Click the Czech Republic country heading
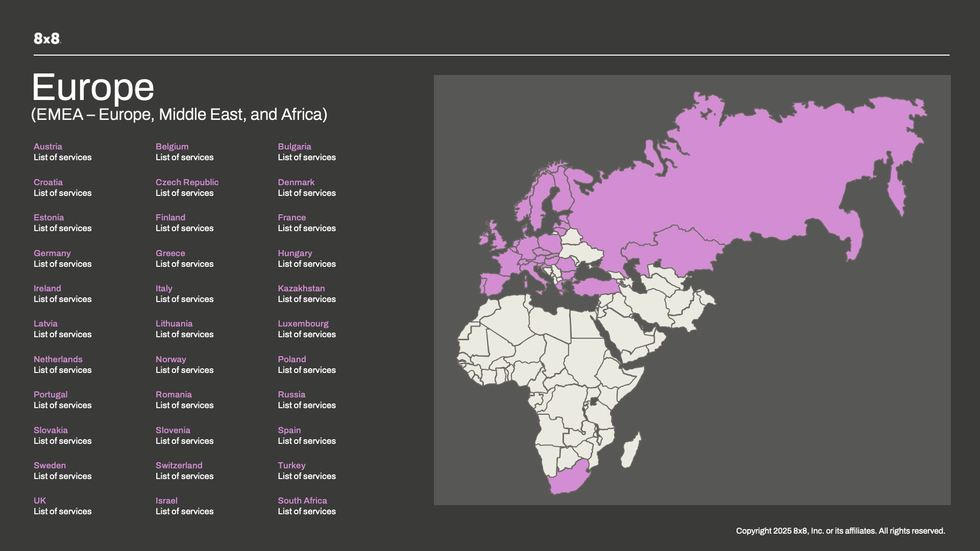The height and width of the screenshot is (551, 980). point(187,182)
